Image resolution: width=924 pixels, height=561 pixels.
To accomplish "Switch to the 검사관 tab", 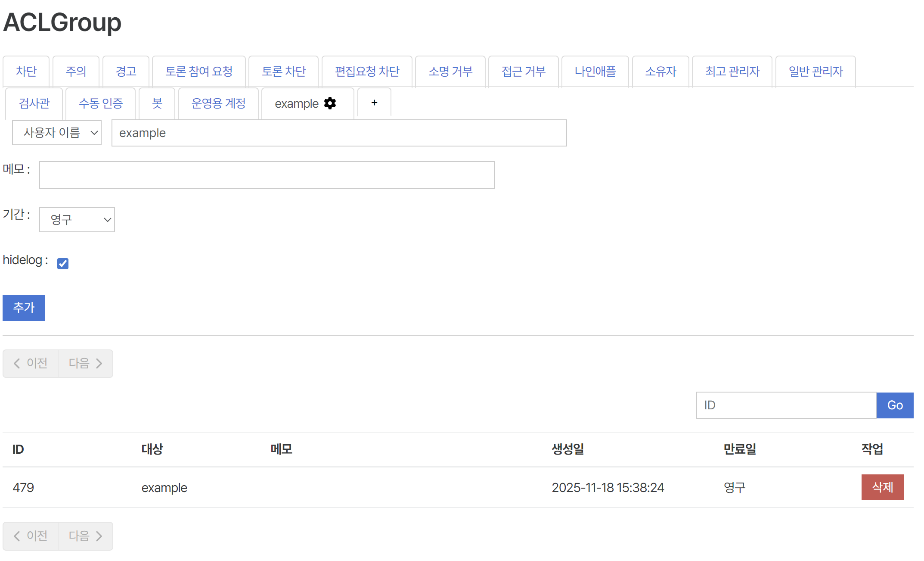I will pos(34,103).
